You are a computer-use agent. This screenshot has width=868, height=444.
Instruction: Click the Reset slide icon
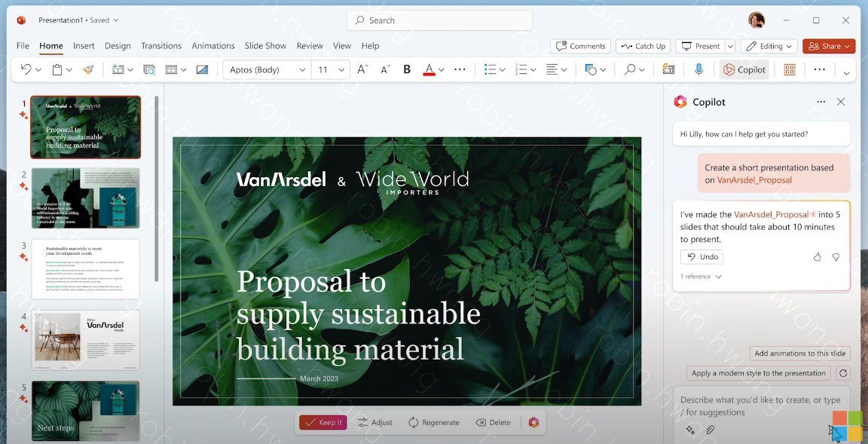point(202,69)
